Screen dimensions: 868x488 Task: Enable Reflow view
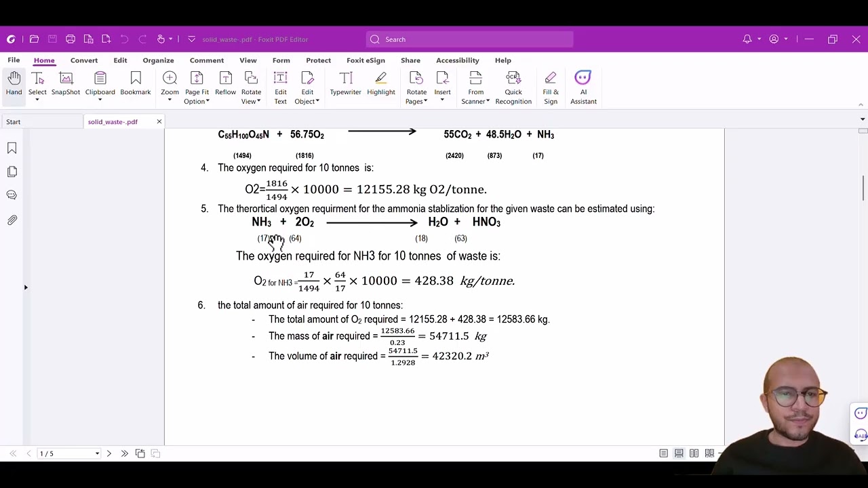(225, 84)
